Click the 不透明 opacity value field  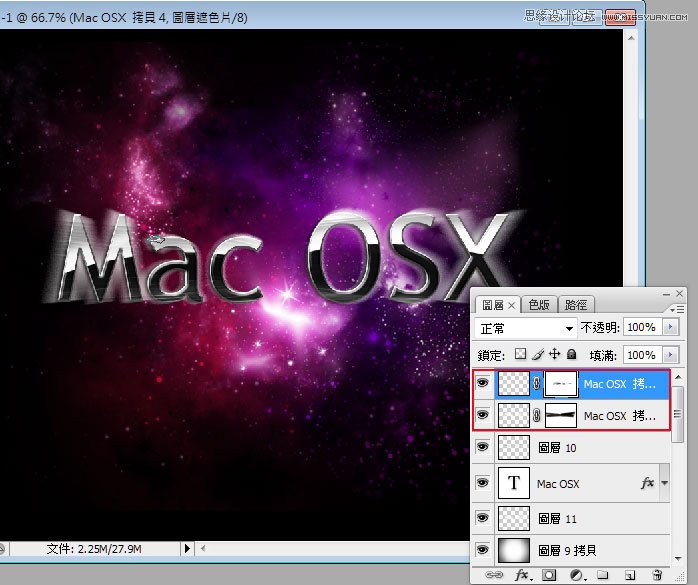pos(643,328)
